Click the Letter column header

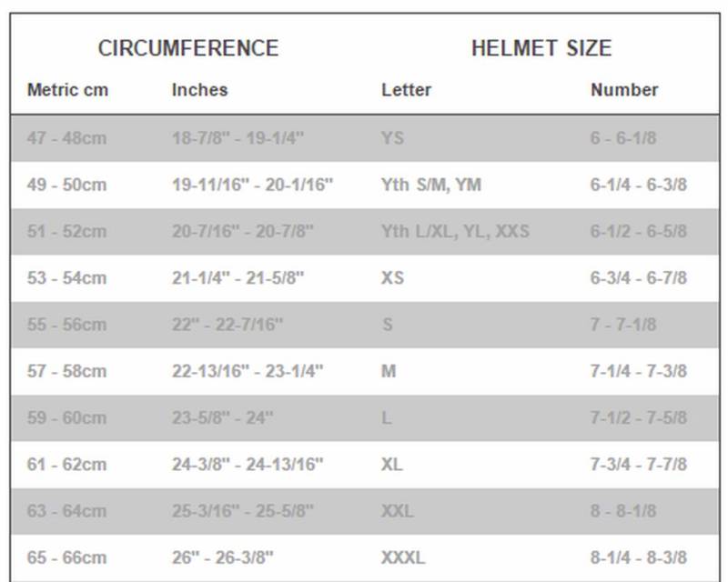[x=406, y=90]
